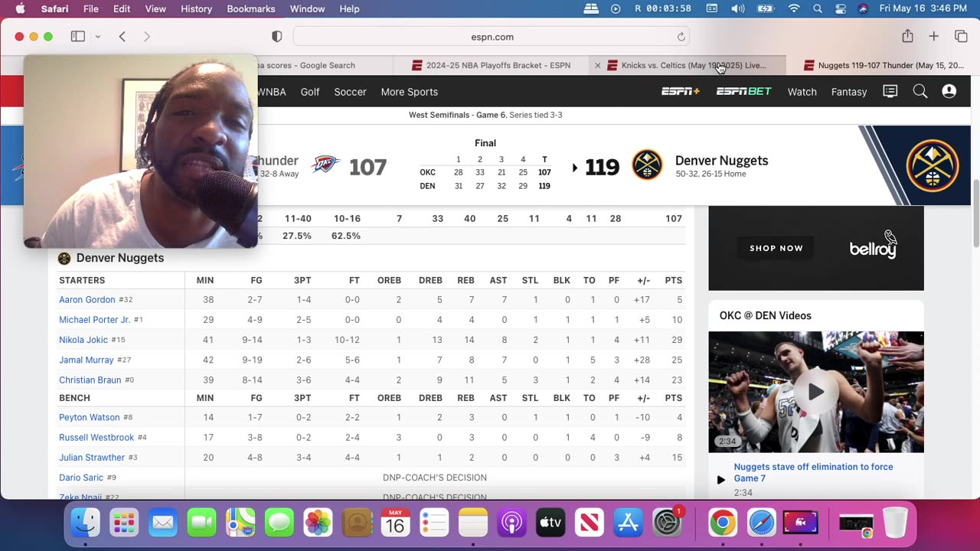
Task: Open Nikola Jokic player page
Action: pyautogui.click(x=83, y=340)
